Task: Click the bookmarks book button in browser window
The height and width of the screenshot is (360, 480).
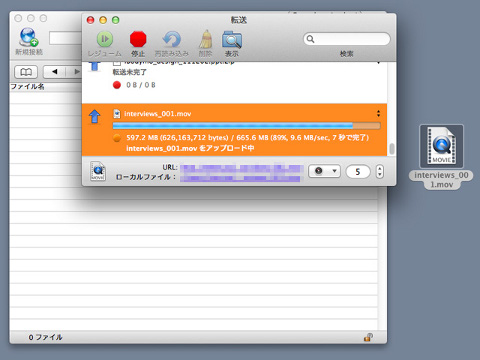Action: click(x=26, y=72)
